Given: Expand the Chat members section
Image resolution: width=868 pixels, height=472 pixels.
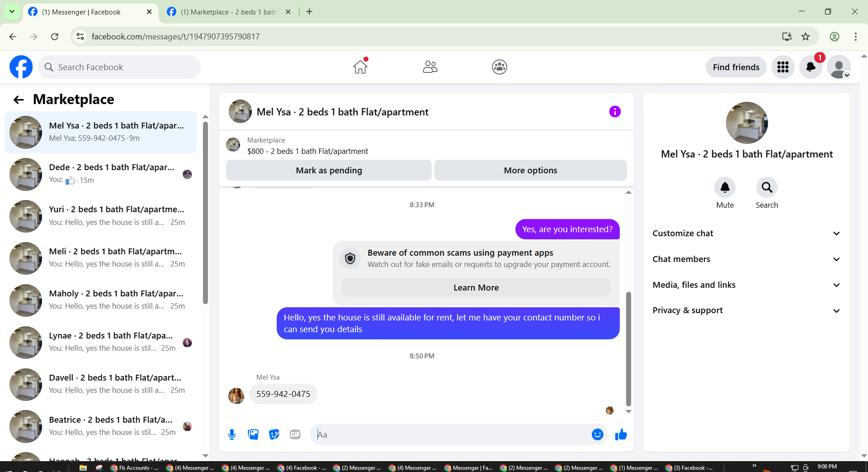Looking at the screenshot, I should point(746,259).
